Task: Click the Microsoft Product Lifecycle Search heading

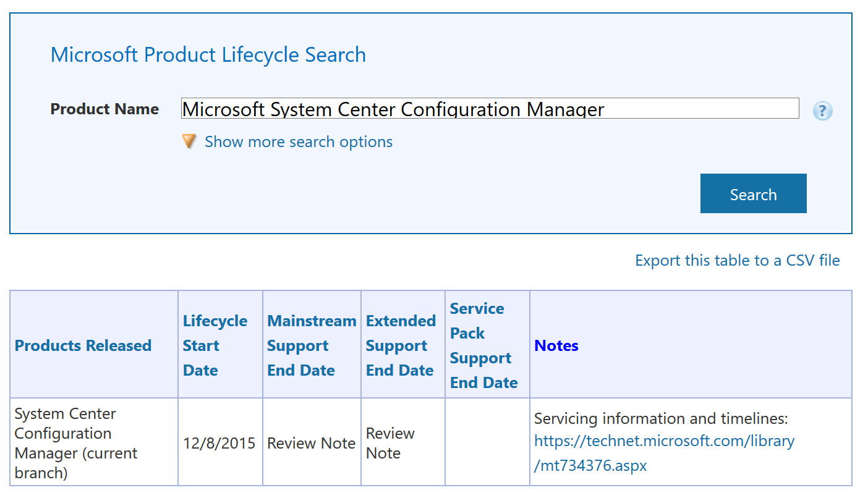Action: pos(208,54)
